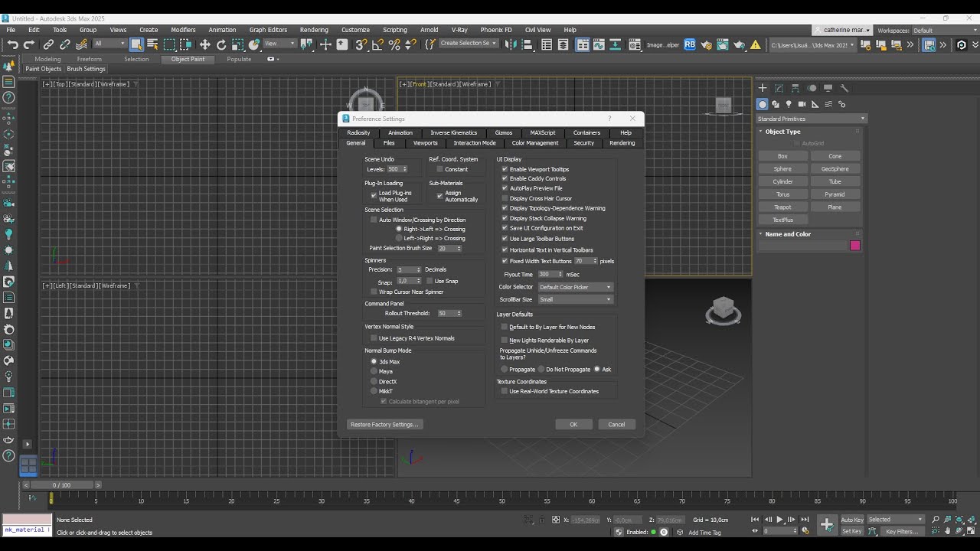Viewport: 980px width, 551px height.
Task: Open the Viewports tab in Preference Settings
Action: tap(425, 143)
